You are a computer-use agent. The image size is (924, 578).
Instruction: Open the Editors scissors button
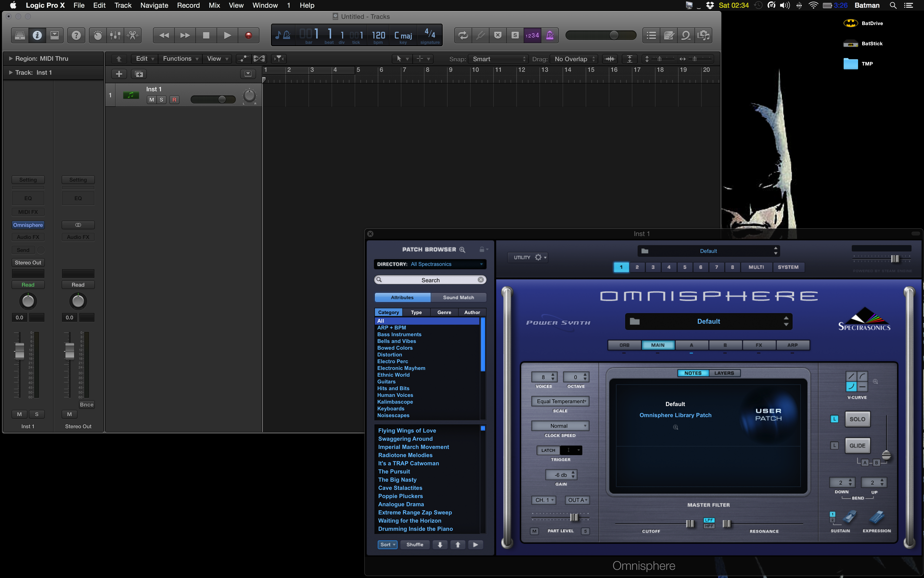click(x=133, y=36)
